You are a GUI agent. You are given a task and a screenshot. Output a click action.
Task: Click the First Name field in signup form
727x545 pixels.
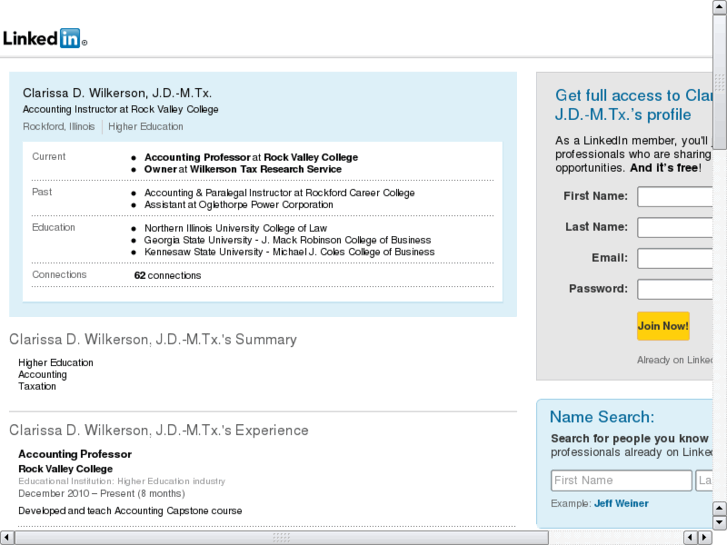tap(675, 197)
